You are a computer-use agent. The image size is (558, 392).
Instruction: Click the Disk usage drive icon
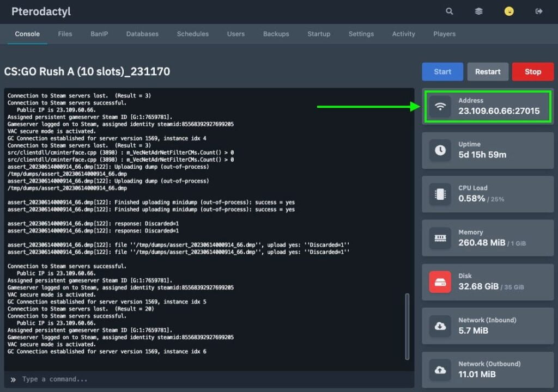click(440, 281)
